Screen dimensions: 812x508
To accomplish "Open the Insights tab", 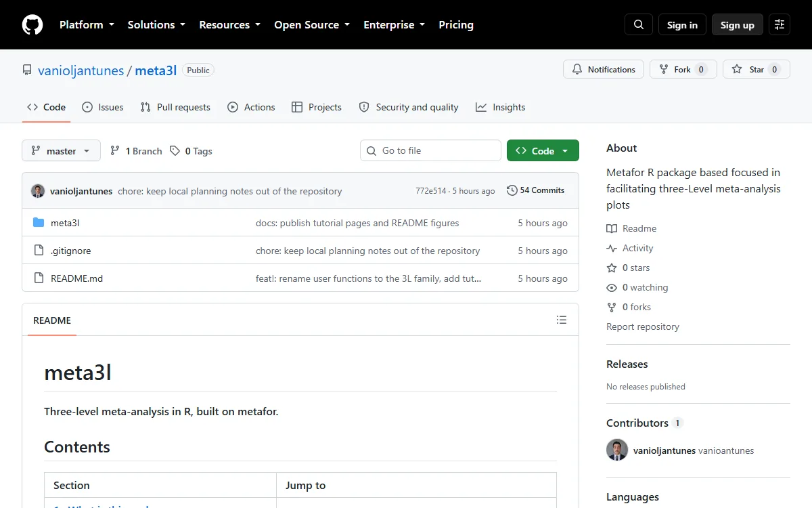I will pos(500,107).
